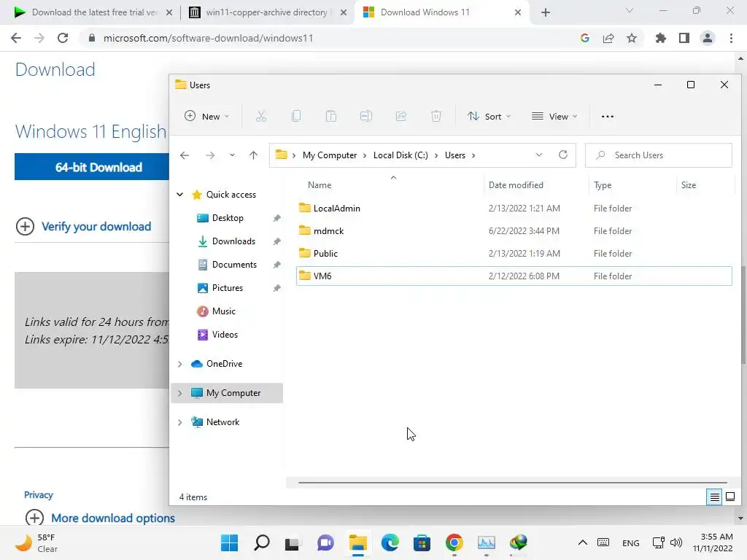
Task: Show hidden system tray icons
Action: pyautogui.click(x=582, y=542)
